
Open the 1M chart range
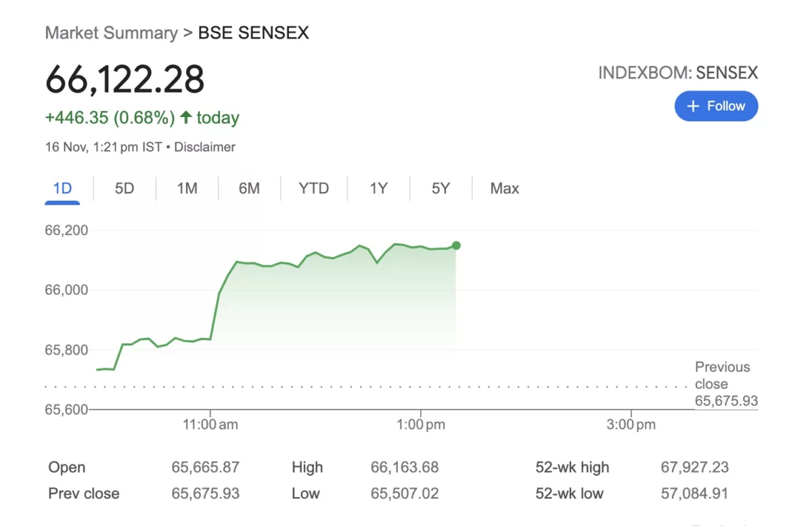coord(187,189)
